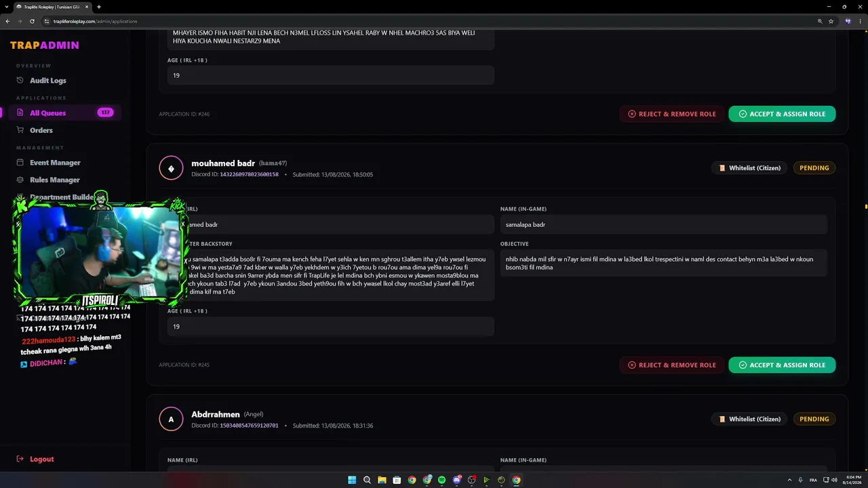Image resolution: width=868 pixels, height=488 pixels.
Task: Reject mouhamed badr's application #245
Action: 672,365
